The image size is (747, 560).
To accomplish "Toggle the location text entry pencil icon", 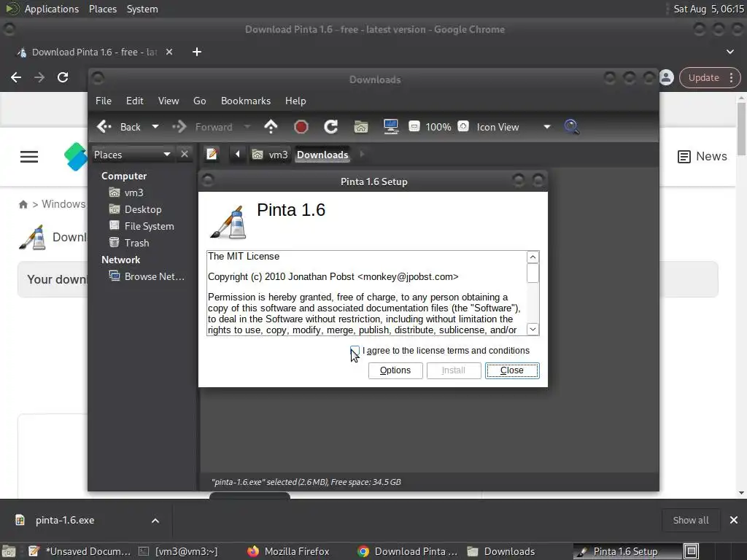I will click(212, 155).
